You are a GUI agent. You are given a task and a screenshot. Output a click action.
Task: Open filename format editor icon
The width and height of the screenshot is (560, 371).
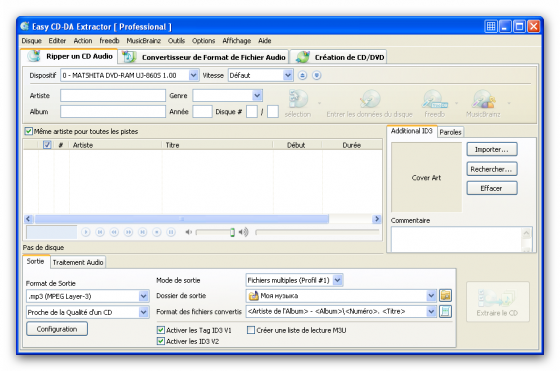tap(445, 311)
